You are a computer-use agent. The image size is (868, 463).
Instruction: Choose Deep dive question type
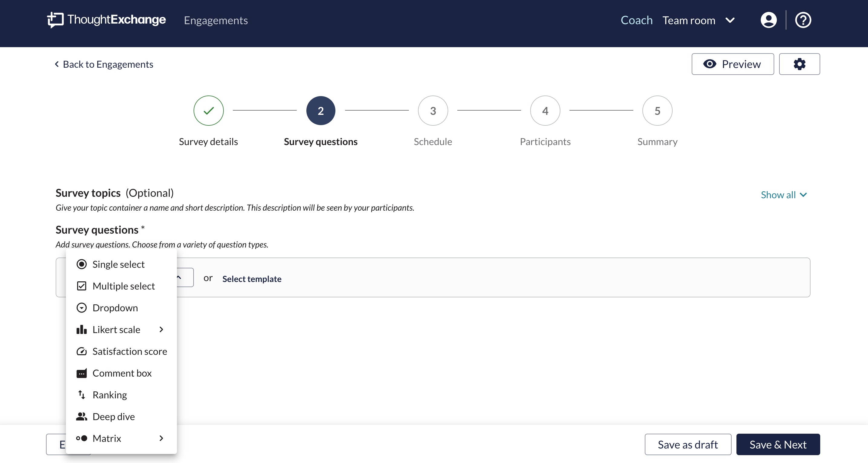pyautogui.click(x=121, y=416)
